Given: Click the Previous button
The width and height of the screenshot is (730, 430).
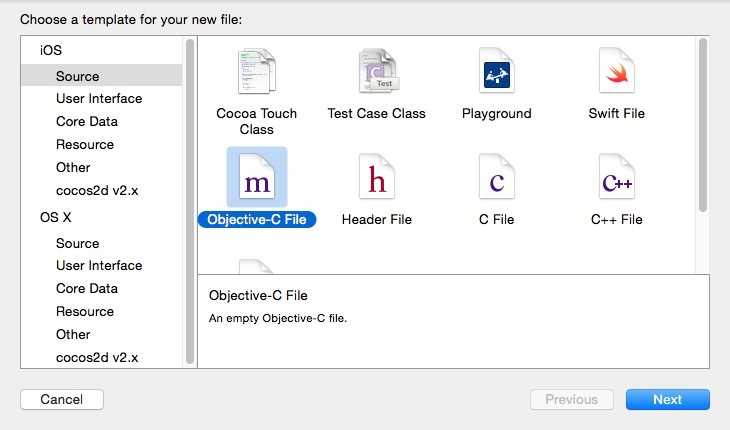Looking at the screenshot, I should tap(572, 399).
